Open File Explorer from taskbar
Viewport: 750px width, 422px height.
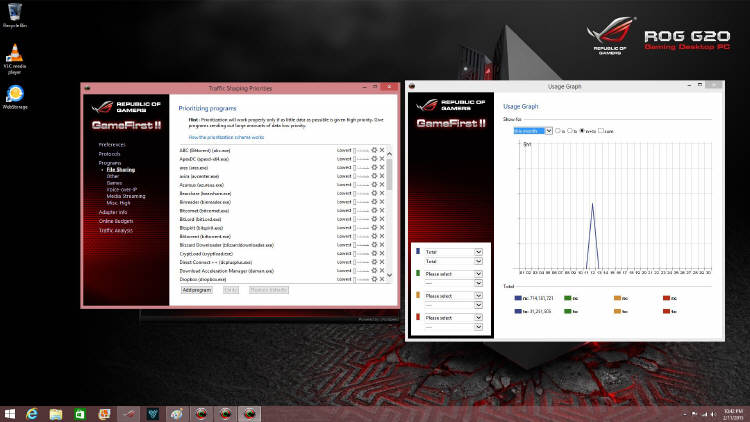tap(56, 414)
